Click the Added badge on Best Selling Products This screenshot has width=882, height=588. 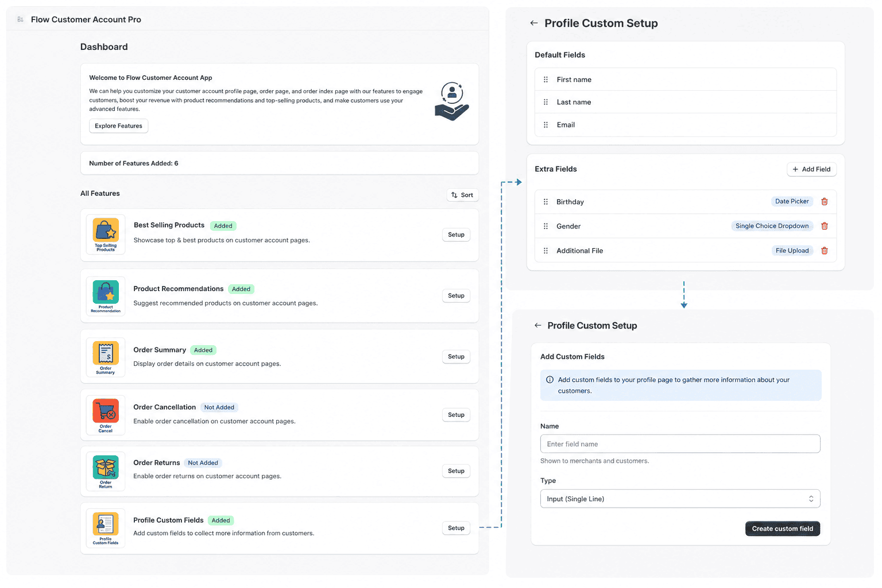[223, 226]
